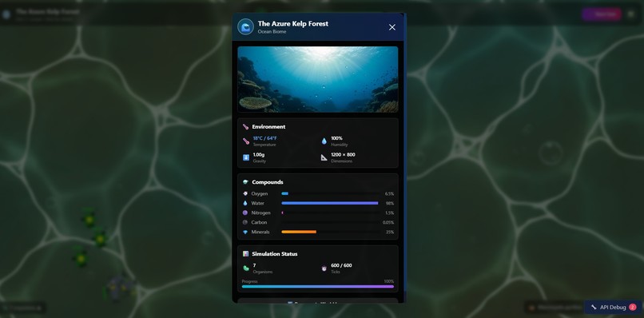Click the Minerals level bar
This screenshot has width=644, height=318.
point(330,233)
